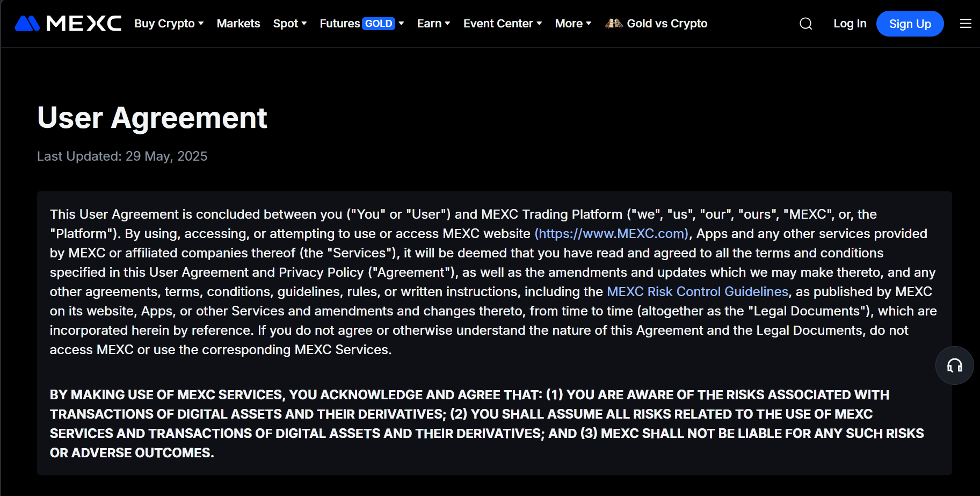980x496 pixels.
Task: Click the Sign Up button
Action: 910,24
